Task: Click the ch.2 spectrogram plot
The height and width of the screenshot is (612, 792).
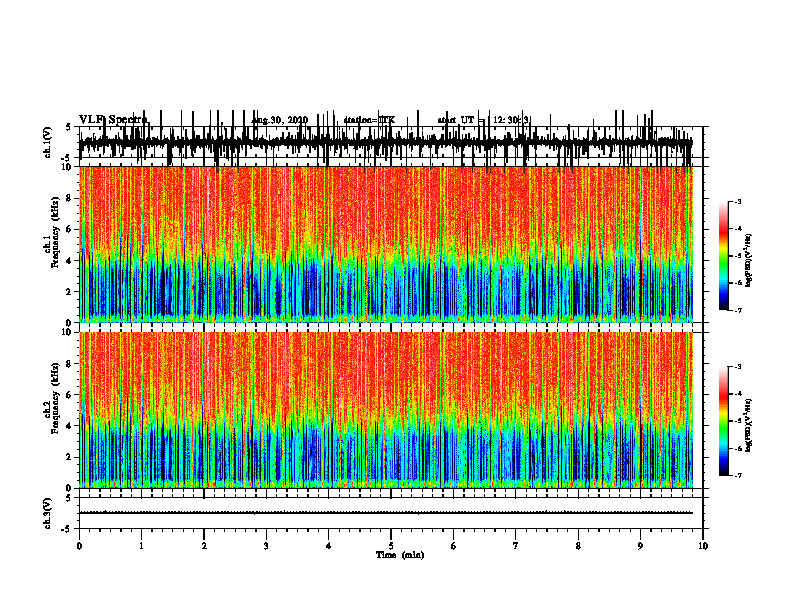Action: click(385, 410)
